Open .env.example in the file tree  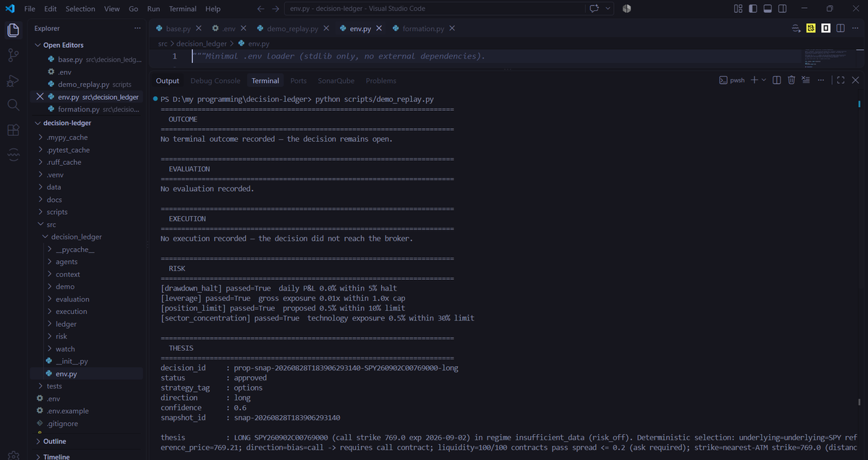(87, 411)
